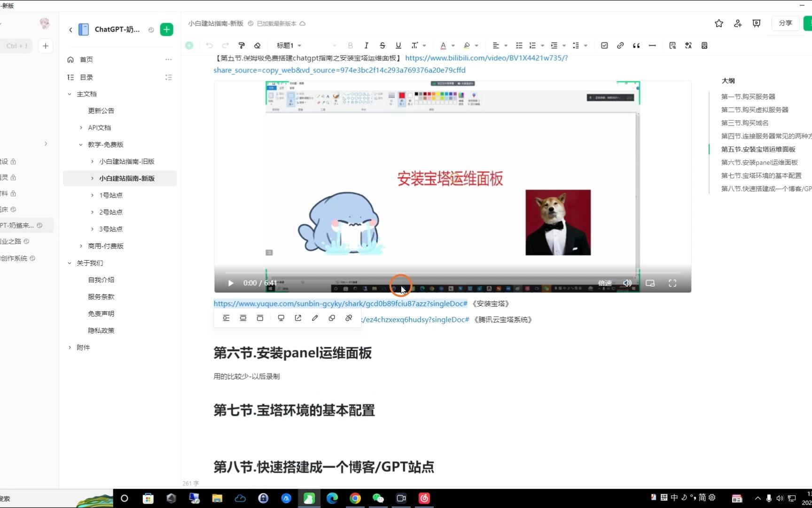This screenshot has width=812, height=508.
Task: Toggle picture-in-picture on the video
Action: pyautogui.click(x=650, y=283)
